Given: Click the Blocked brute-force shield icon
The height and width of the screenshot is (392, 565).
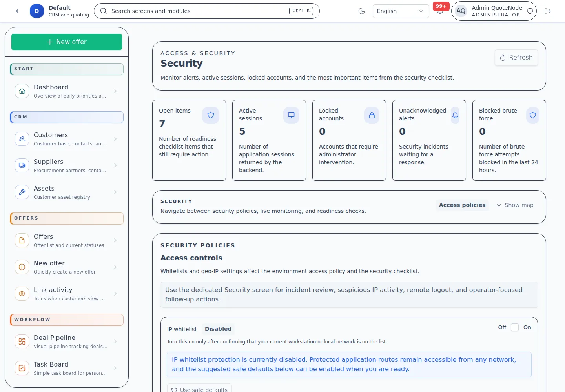Looking at the screenshot, I should pos(533,115).
